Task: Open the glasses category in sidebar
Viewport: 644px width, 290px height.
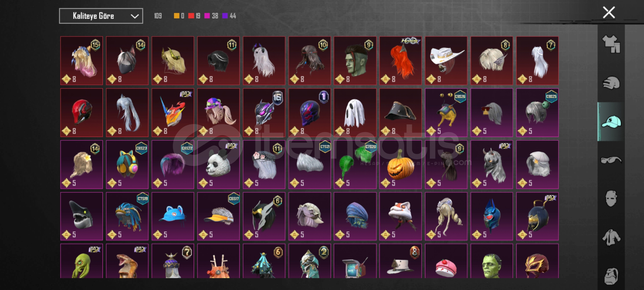Action: tap(611, 160)
